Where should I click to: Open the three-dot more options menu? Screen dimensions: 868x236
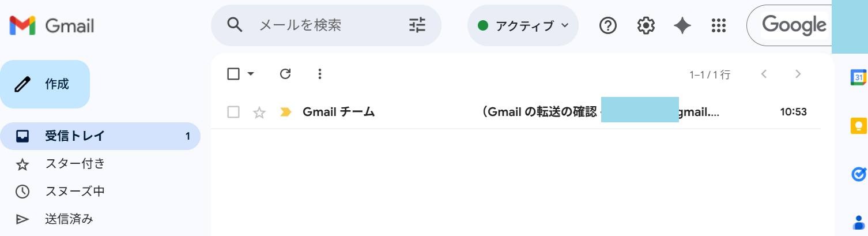(x=320, y=74)
